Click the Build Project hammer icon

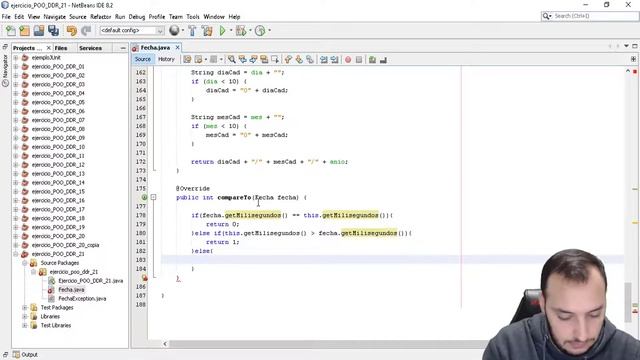[x=192, y=31]
